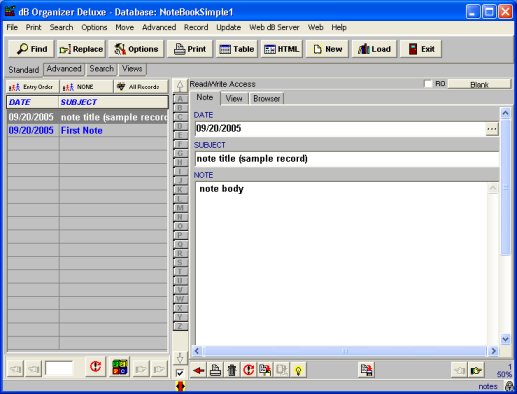Select the First Note record row

coord(87,130)
